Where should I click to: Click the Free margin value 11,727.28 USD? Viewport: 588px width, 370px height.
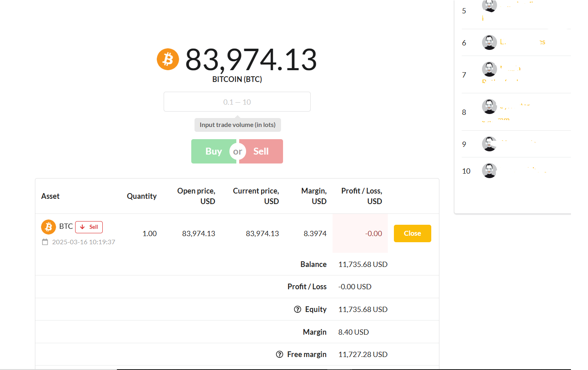pos(363,354)
